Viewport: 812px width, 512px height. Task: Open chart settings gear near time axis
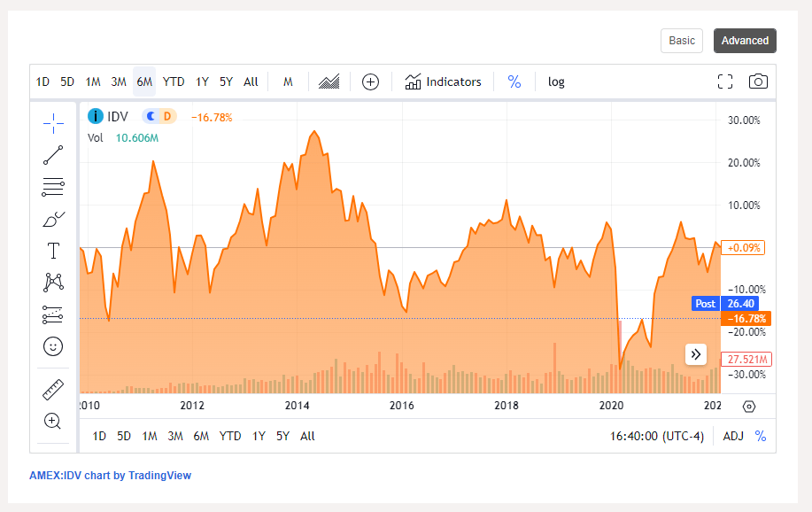pos(749,407)
